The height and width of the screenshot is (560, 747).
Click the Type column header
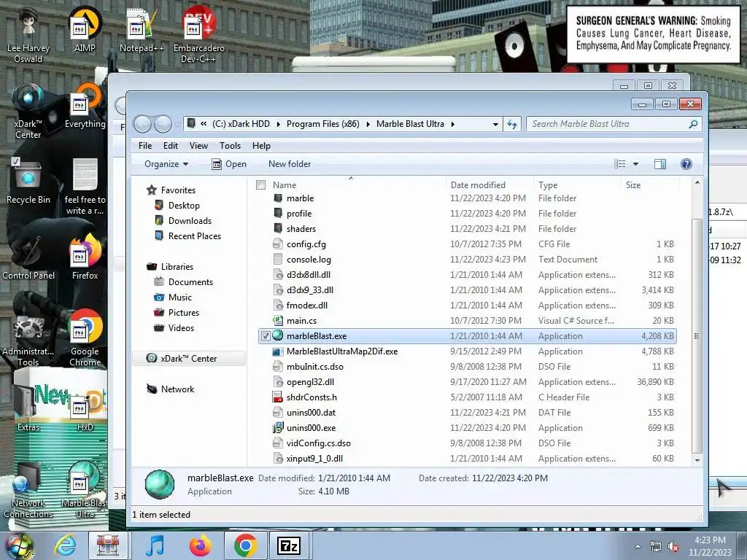[578, 184]
